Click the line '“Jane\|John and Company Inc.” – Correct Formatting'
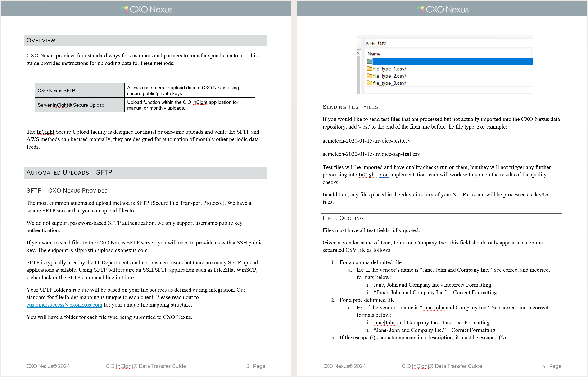The height and width of the screenshot is (377, 588). click(x=434, y=330)
